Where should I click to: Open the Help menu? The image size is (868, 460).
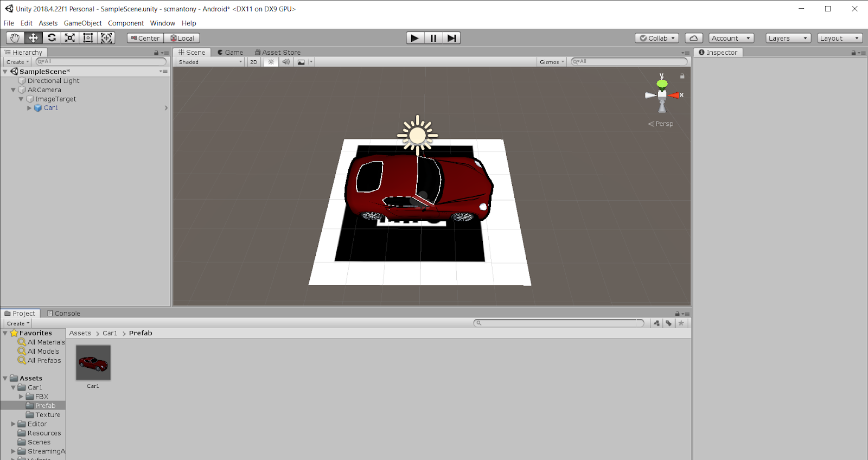coord(189,23)
